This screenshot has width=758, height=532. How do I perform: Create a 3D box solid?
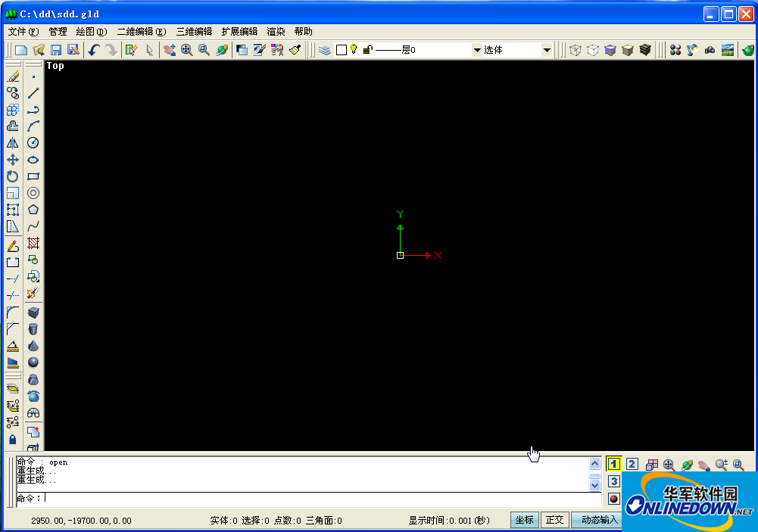click(33, 313)
